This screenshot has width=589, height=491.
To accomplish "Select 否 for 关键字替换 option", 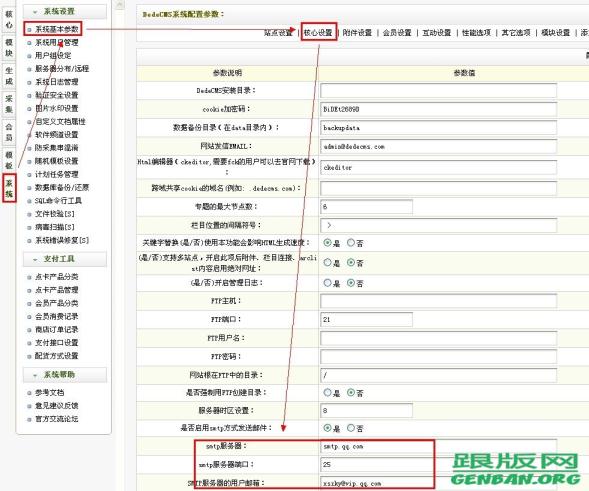I will [x=351, y=243].
